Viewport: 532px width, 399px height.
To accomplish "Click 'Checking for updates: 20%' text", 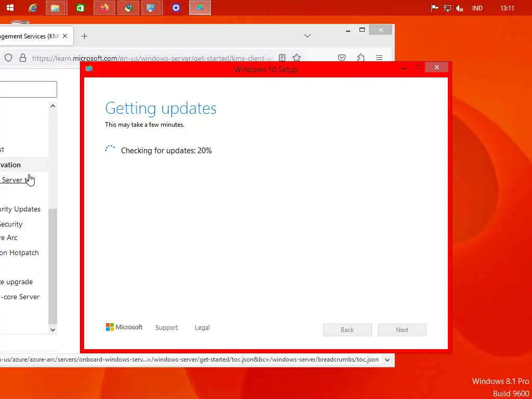I will (166, 151).
